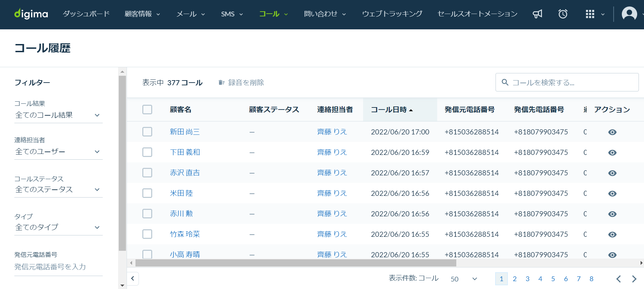
Task: Select the checkbox for 米田 陸
Action: tap(147, 193)
